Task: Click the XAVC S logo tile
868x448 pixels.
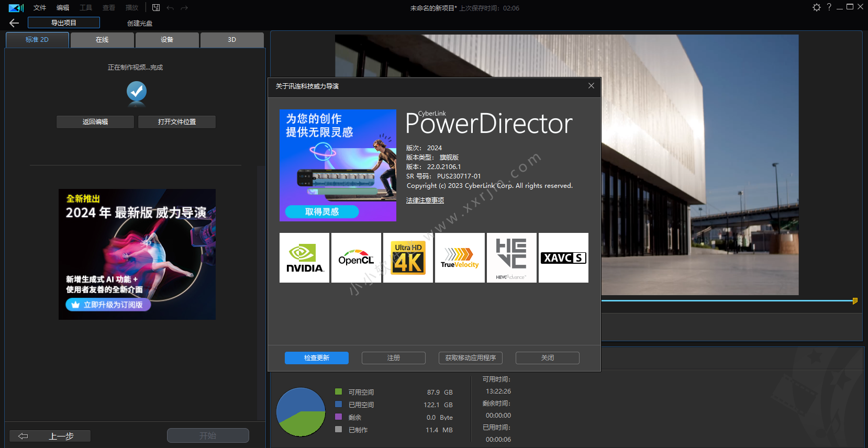Action: pos(563,258)
